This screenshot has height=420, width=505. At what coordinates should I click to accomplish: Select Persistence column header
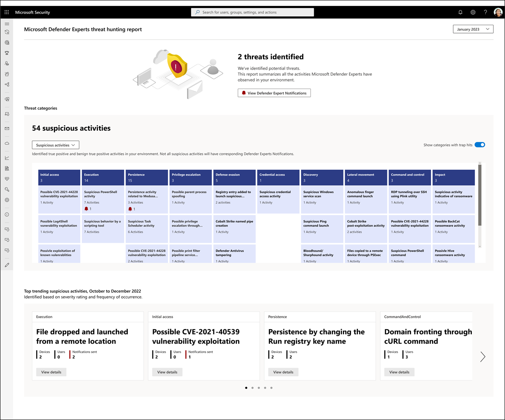tap(147, 177)
